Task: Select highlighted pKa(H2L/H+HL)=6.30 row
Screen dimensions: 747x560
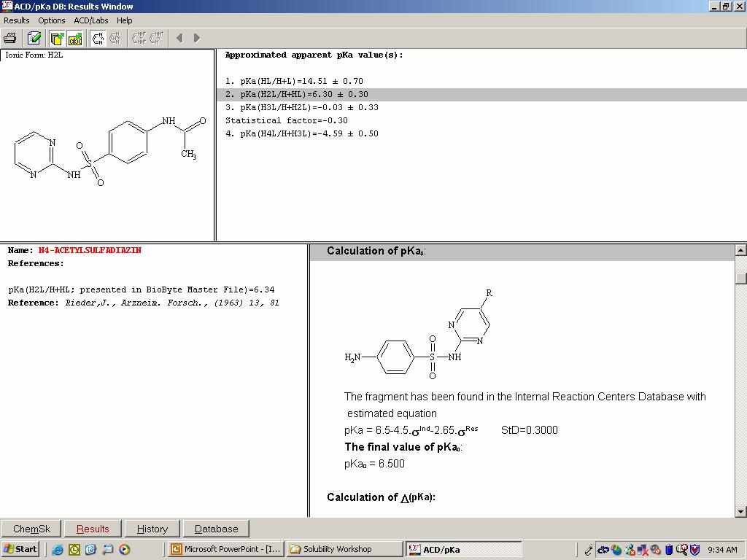Action: tap(481, 94)
